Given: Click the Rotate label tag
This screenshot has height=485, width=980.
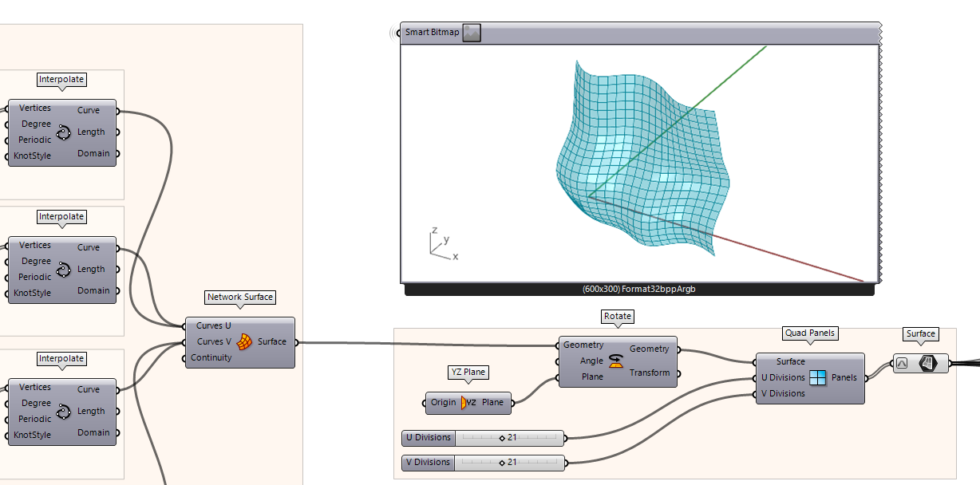Looking at the screenshot, I should coord(617,317).
